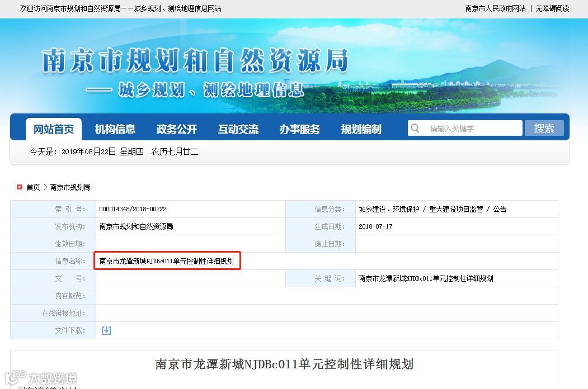Click the 文件下载 label

(x=70, y=330)
